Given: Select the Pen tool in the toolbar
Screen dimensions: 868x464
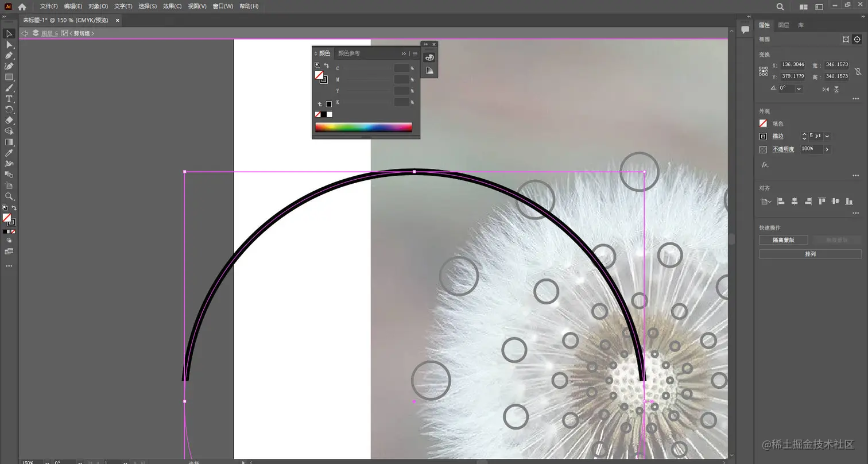Looking at the screenshot, I should (9, 55).
